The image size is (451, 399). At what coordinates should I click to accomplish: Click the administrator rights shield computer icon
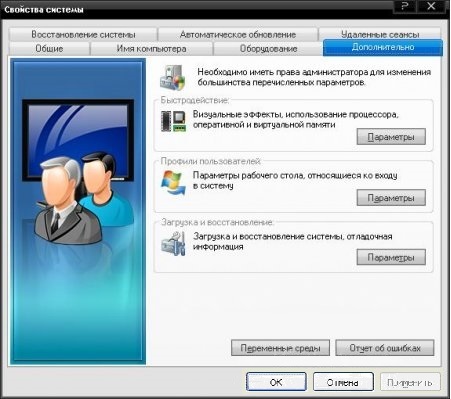(x=172, y=77)
